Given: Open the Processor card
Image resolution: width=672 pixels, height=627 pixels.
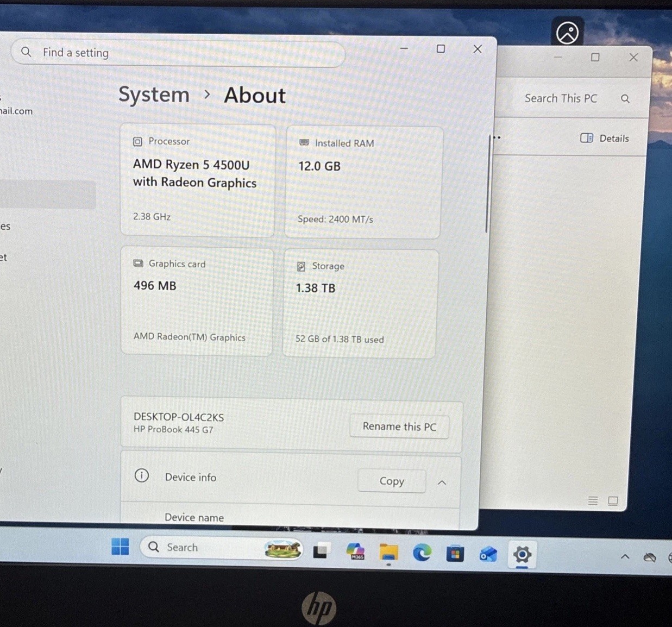Looking at the screenshot, I should coord(198,180).
